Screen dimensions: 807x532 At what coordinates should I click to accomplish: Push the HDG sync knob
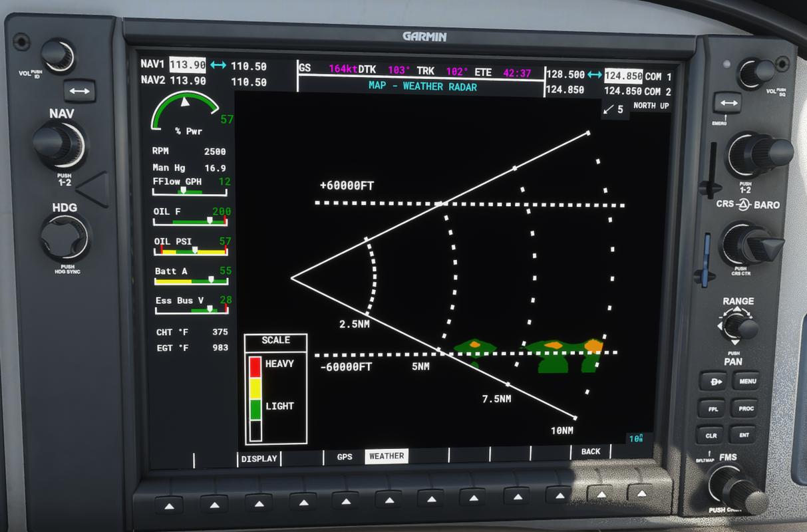(64, 238)
